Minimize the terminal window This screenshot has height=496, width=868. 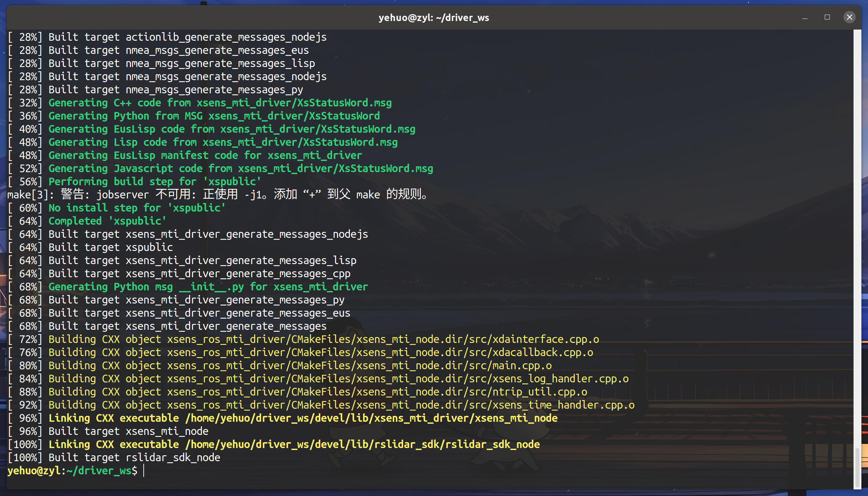pyautogui.click(x=805, y=18)
